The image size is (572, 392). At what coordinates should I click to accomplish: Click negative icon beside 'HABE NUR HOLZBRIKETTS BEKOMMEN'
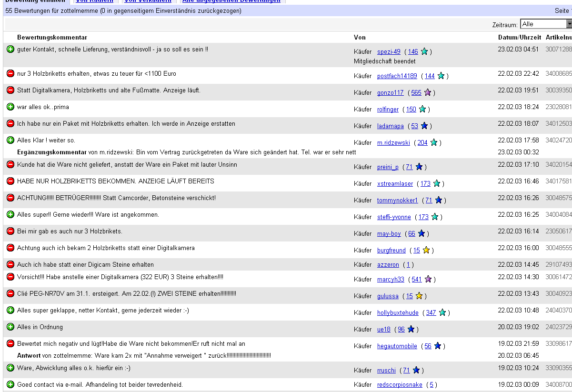point(10,181)
